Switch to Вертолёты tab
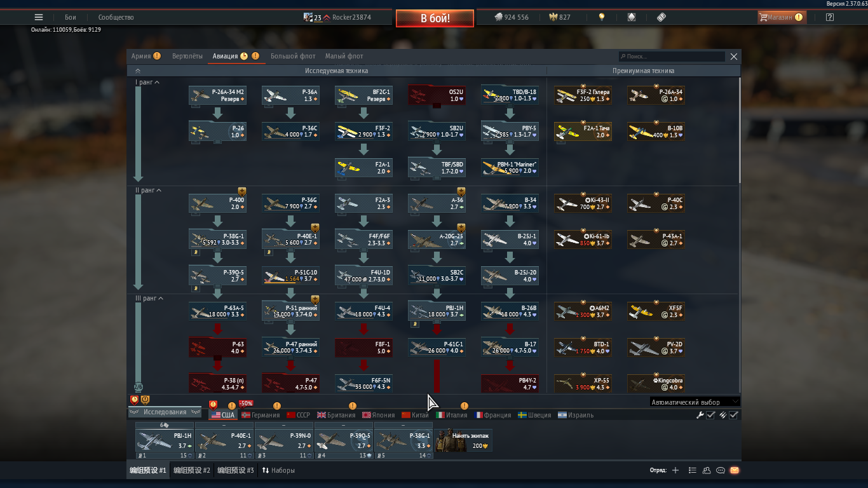 point(187,56)
